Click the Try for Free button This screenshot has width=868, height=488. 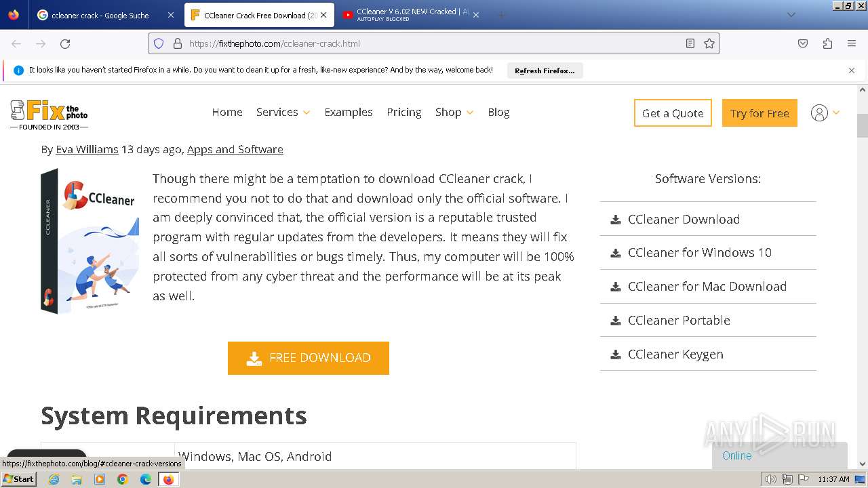(759, 113)
